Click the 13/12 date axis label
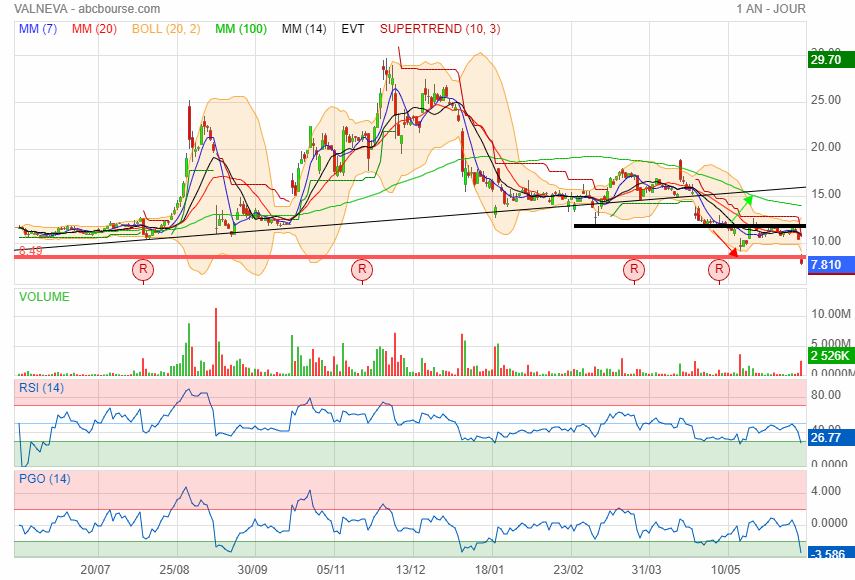The width and height of the screenshot is (855, 580). pos(411,570)
